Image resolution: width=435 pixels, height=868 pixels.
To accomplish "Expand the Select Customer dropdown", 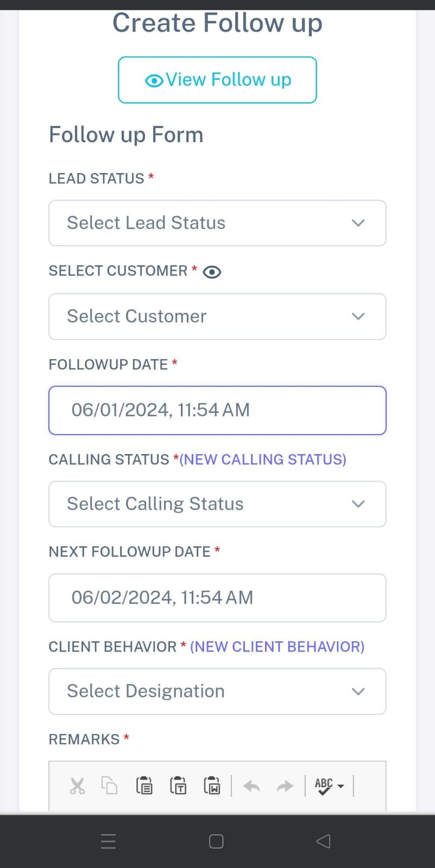I will tap(217, 317).
